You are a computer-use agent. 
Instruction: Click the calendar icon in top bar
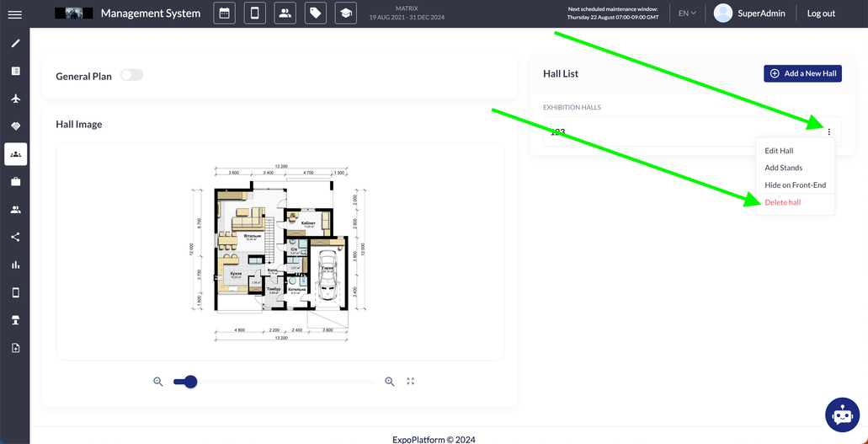click(224, 13)
